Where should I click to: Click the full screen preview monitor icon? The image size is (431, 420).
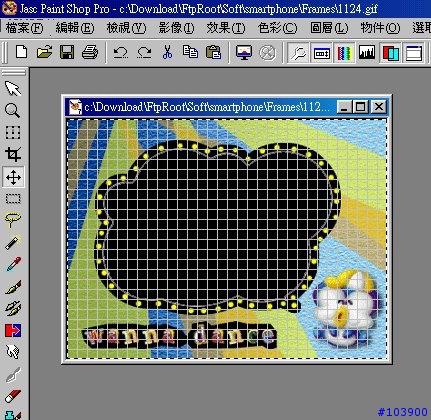tap(244, 52)
